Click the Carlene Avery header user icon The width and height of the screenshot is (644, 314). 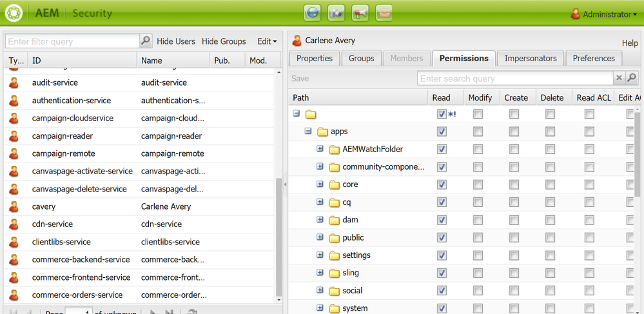(x=297, y=40)
